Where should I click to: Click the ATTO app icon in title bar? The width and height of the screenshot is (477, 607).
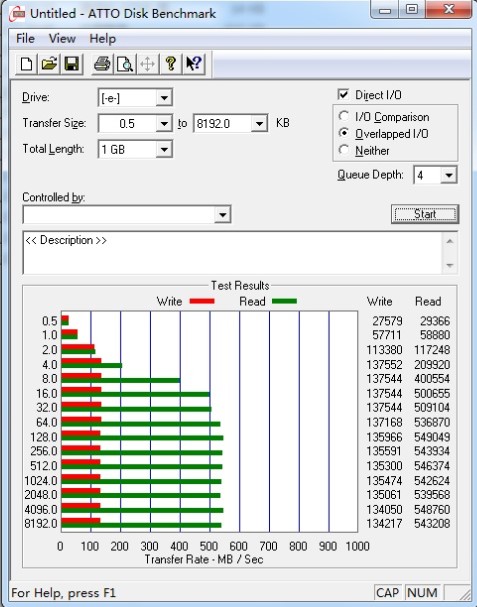click(17, 14)
